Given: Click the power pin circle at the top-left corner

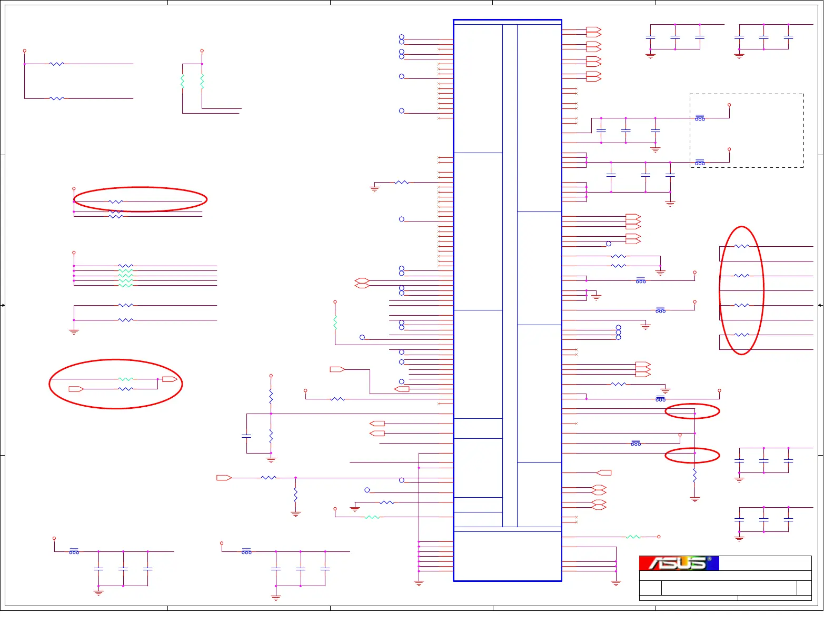Looking at the screenshot, I should (25, 51).
